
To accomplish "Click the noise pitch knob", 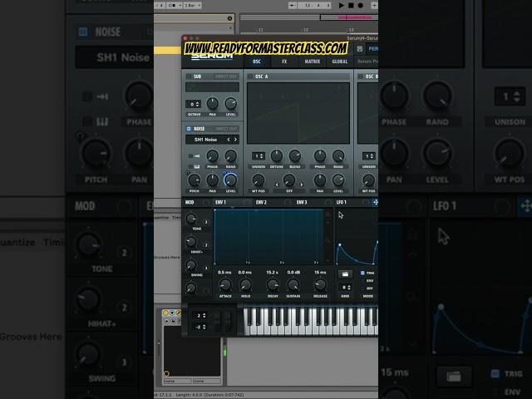I will (194, 180).
